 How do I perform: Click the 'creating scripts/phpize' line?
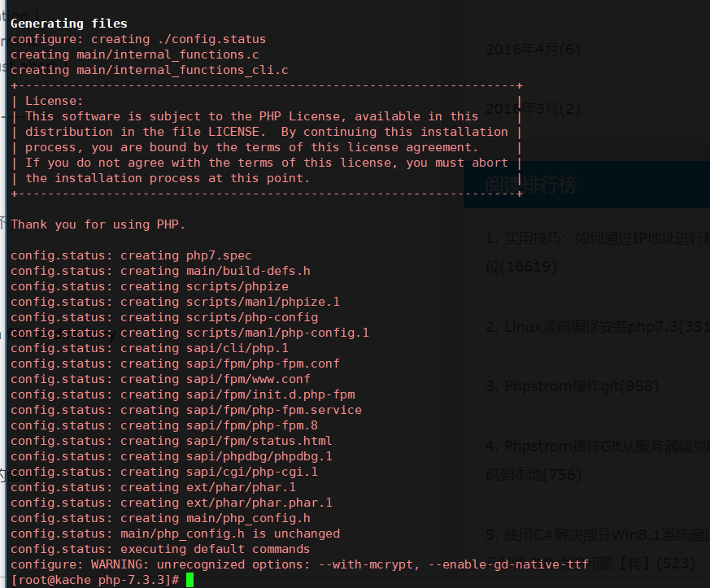click(x=150, y=286)
